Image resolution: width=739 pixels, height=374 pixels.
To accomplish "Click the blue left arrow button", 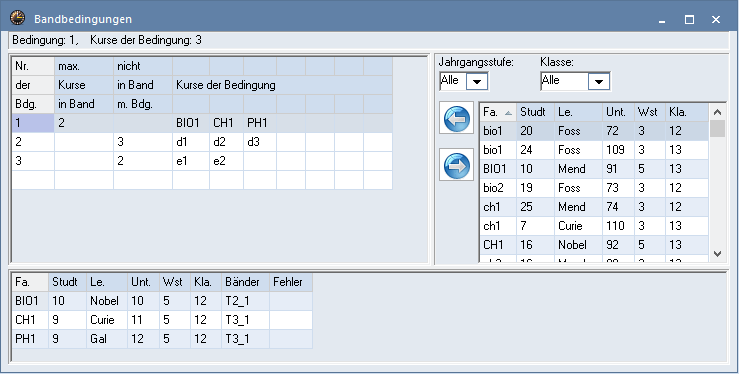I will (456, 118).
